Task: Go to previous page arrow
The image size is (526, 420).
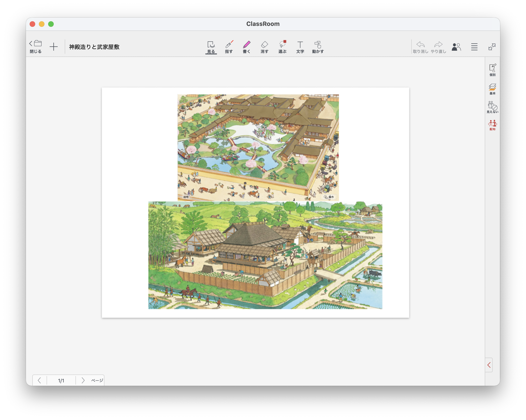Action: point(40,380)
